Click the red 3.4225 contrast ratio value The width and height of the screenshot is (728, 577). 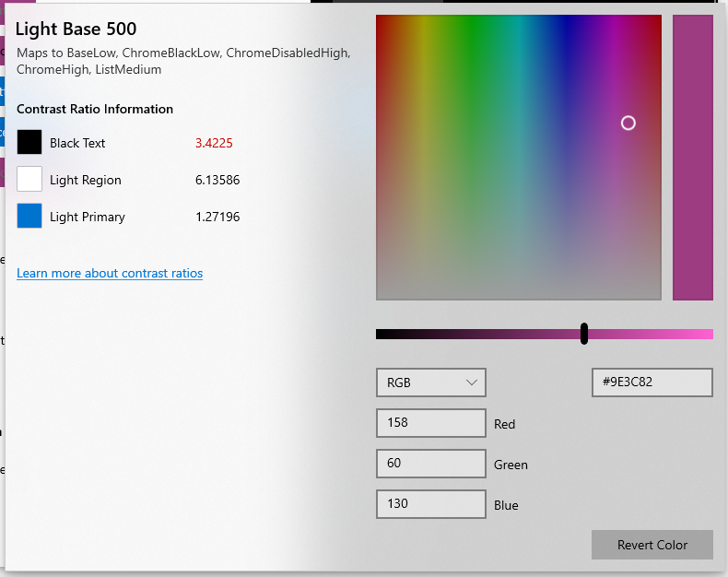click(214, 143)
